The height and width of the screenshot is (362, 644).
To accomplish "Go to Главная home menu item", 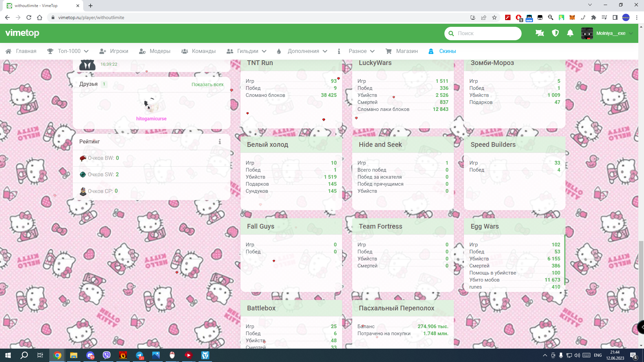I will 21,51.
